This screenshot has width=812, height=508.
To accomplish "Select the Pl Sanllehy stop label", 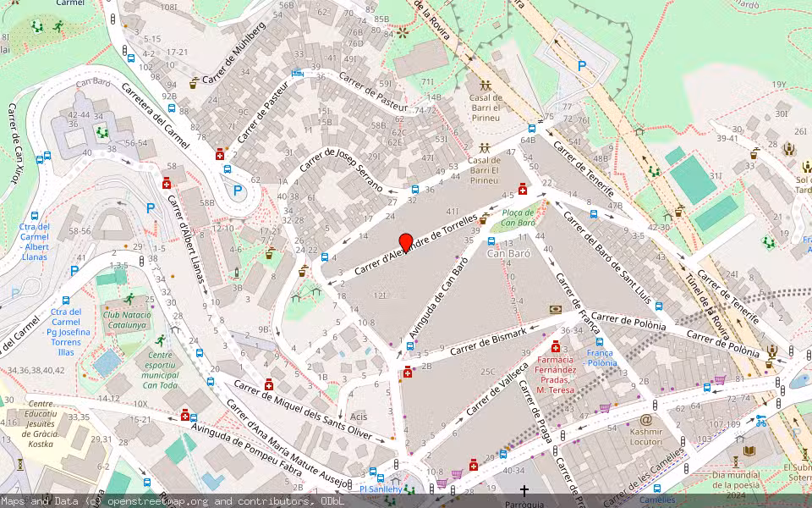I will pyautogui.click(x=381, y=489).
